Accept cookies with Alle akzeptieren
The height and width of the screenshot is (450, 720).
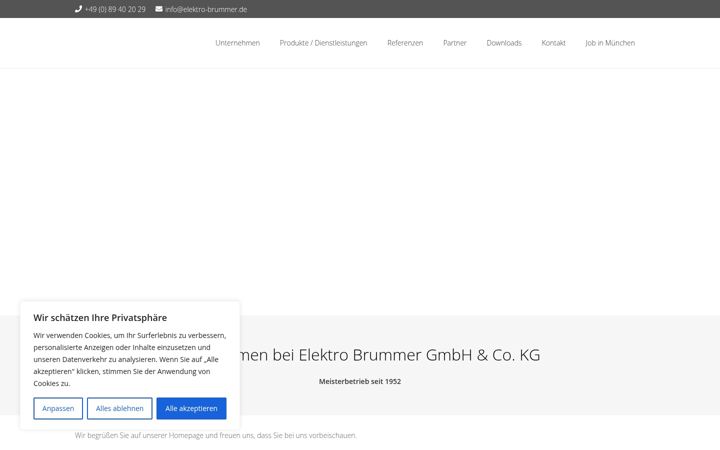[x=191, y=408]
